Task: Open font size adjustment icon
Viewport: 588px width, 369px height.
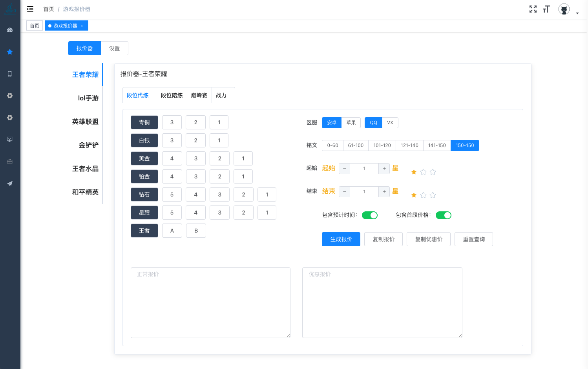Action: point(546,9)
